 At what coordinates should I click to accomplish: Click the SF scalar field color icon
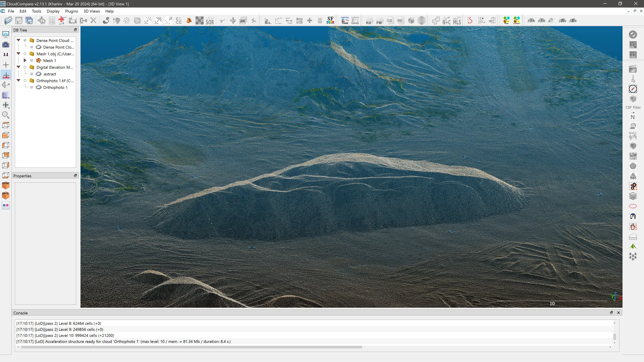click(330, 20)
